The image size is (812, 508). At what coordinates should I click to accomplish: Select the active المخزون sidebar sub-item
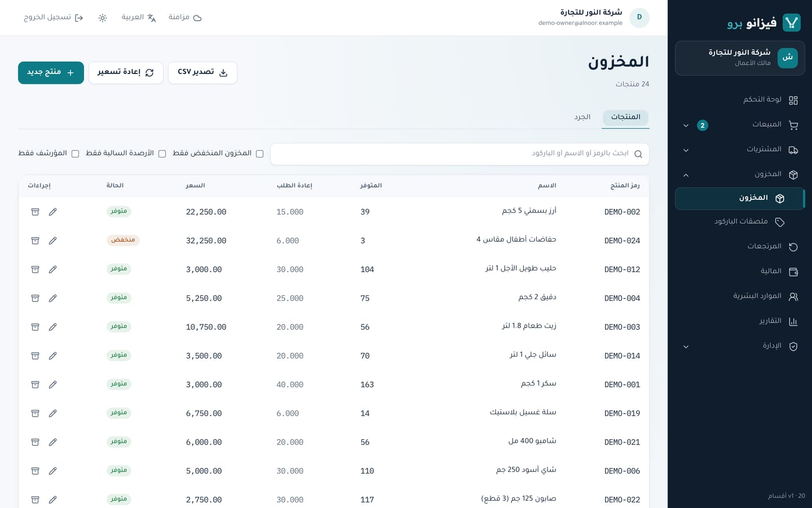coord(740,198)
